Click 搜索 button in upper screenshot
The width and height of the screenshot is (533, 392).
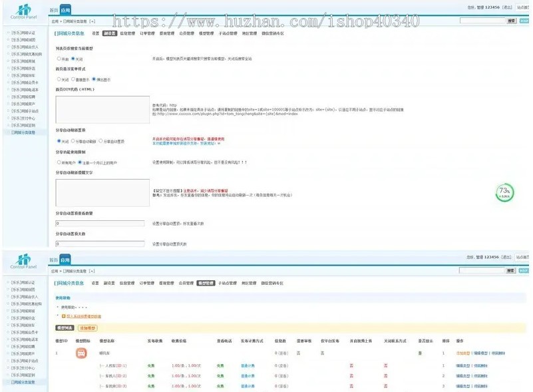pos(512,21)
